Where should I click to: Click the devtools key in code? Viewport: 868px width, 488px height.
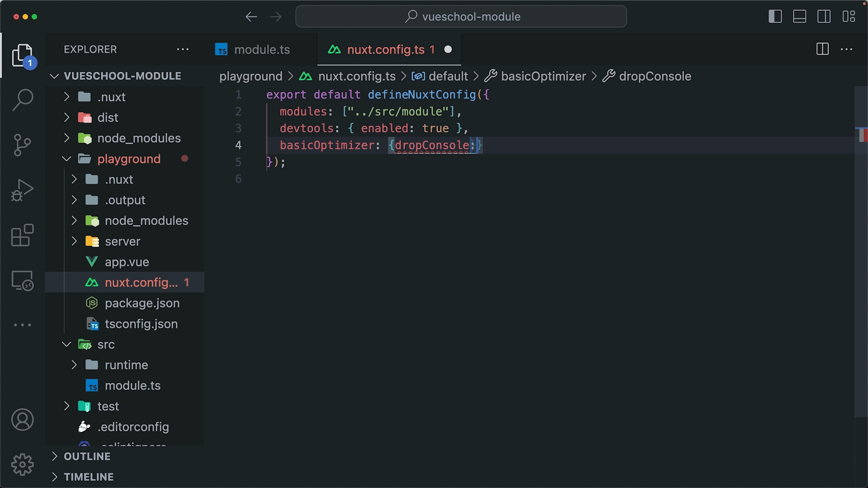[x=307, y=128]
